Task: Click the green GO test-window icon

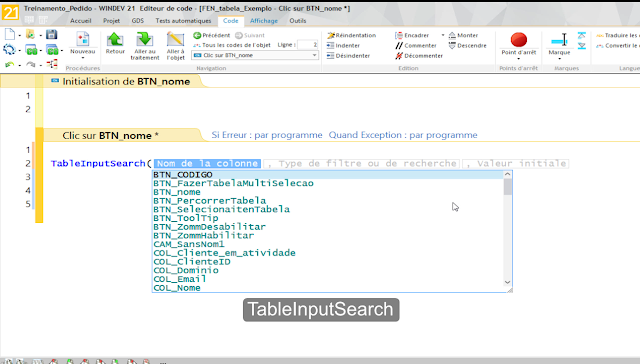Action: [31, 51]
